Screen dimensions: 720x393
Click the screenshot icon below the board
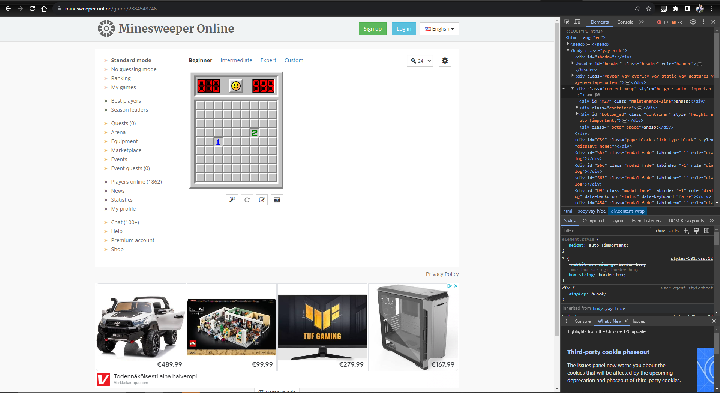point(276,200)
